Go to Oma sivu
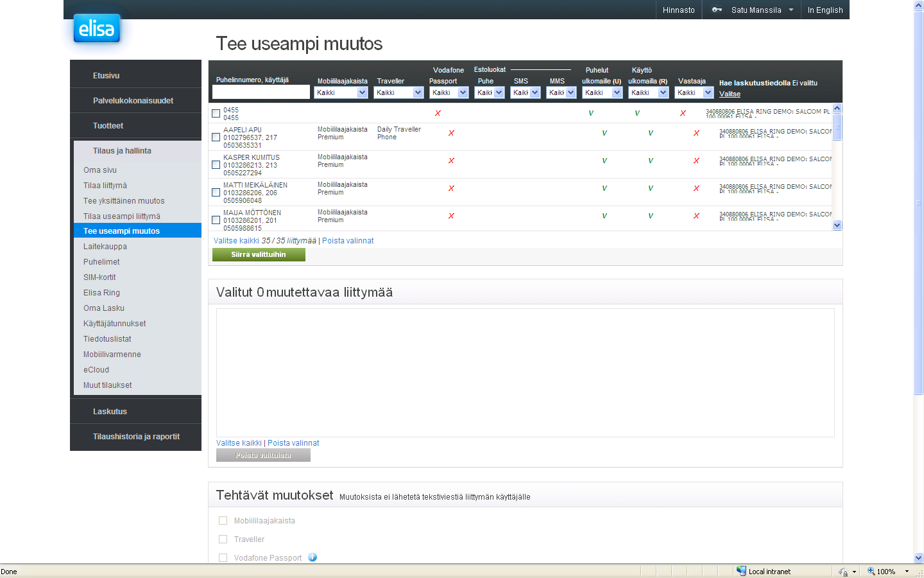 100,170
